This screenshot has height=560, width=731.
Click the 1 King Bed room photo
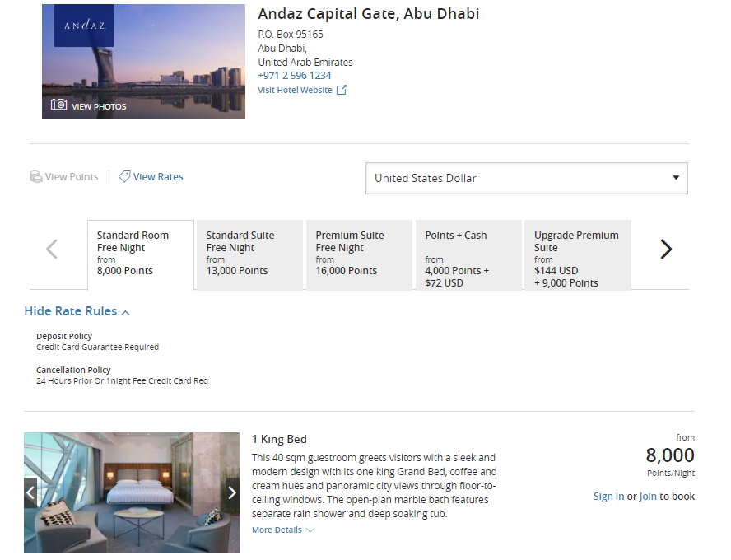point(132,492)
